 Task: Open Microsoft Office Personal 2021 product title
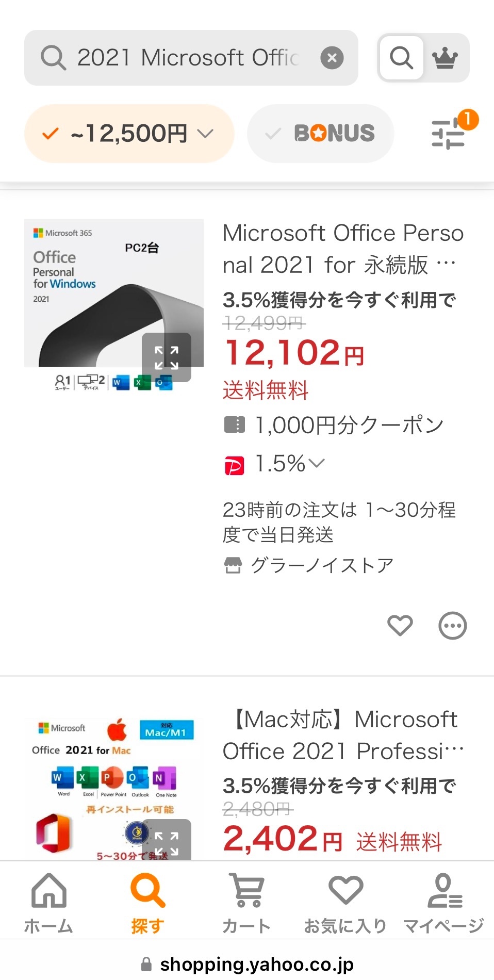[343, 249]
